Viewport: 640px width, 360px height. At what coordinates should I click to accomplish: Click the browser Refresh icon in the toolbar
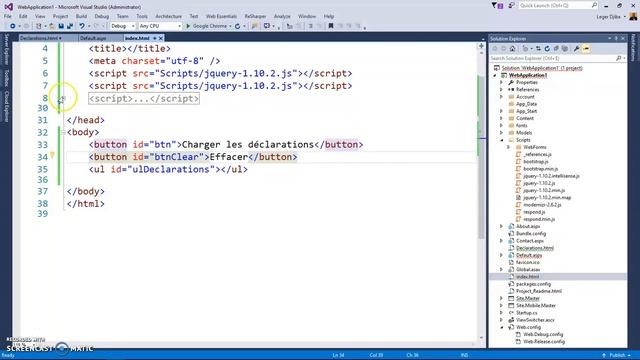click(237, 26)
